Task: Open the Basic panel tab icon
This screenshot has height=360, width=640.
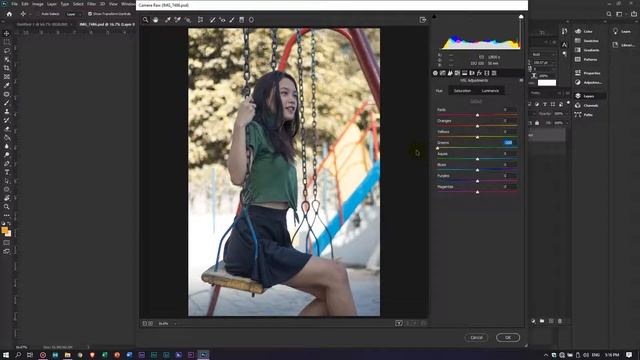Action: (435, 73)
